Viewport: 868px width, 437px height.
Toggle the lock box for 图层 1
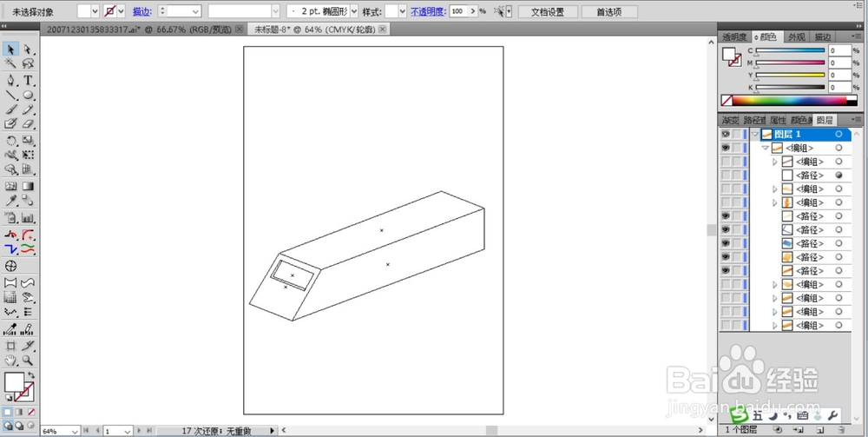[737, 134]
